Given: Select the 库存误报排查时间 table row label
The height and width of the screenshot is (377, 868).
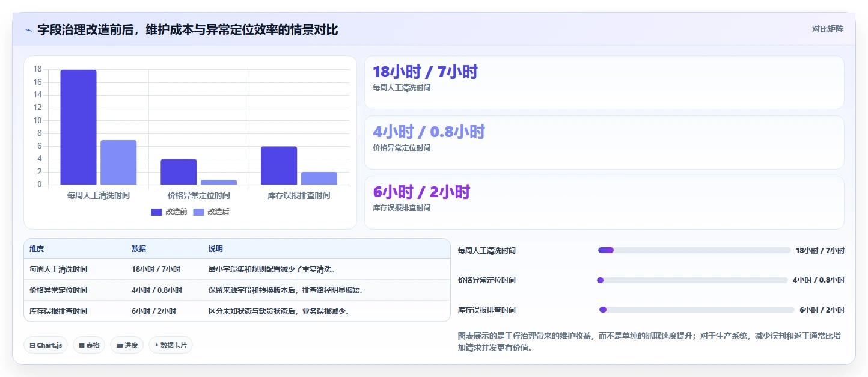Looking at the screenshot, I should pos(58,311).
